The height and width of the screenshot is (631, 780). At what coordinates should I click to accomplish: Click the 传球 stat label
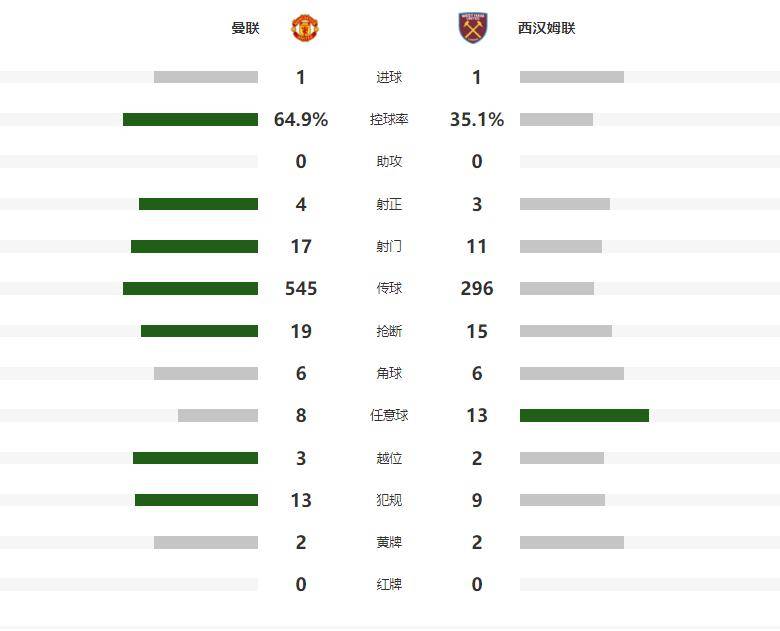(x=389, y=289)
